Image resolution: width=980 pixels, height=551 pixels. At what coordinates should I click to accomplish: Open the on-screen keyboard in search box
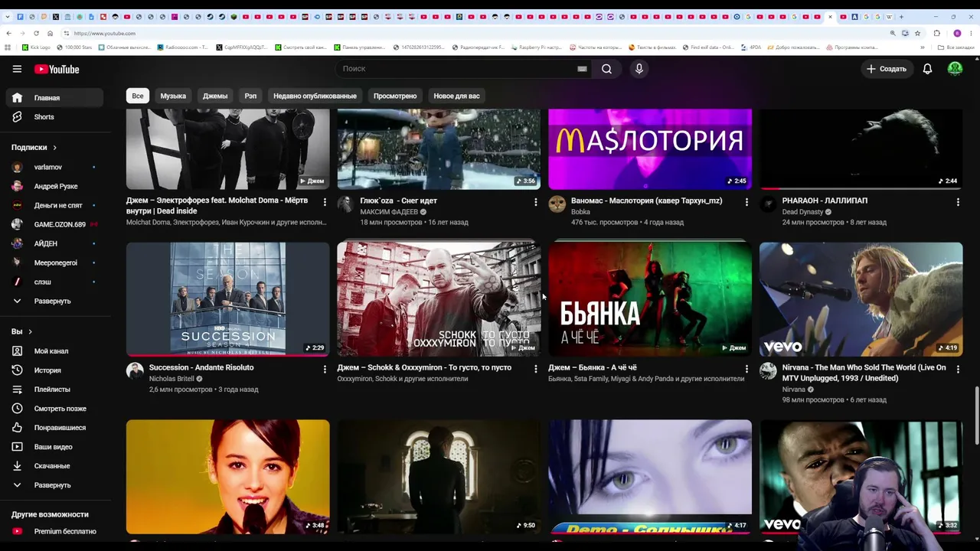[x=582, y=69]
